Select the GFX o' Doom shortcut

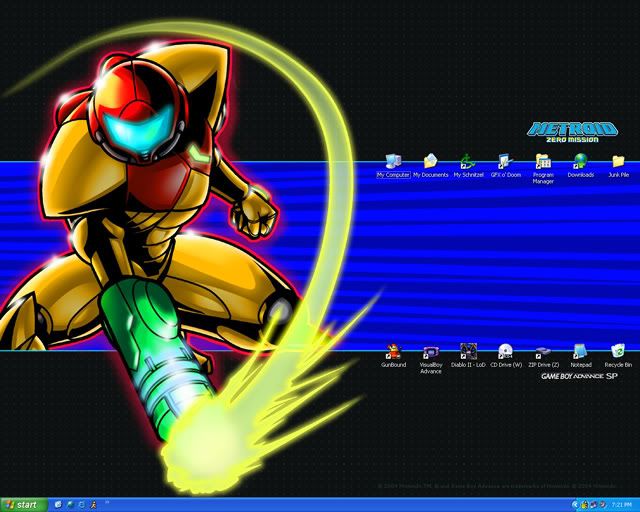506,166
